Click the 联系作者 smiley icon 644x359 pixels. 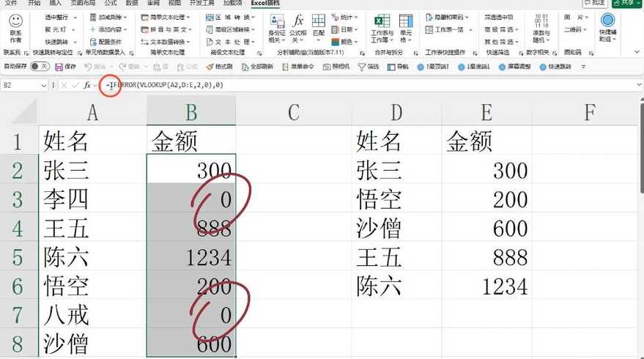click(x=15, y=21)
